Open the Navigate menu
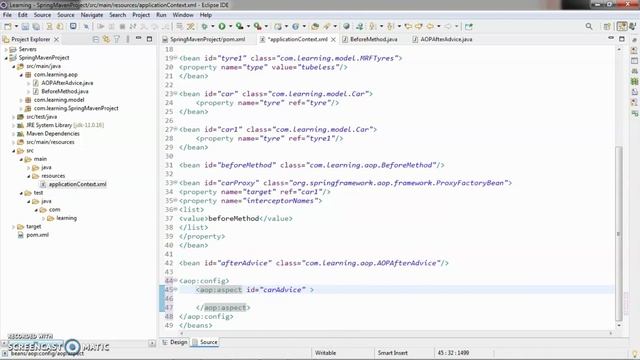 pyautogui.click(x=92, y=15)
